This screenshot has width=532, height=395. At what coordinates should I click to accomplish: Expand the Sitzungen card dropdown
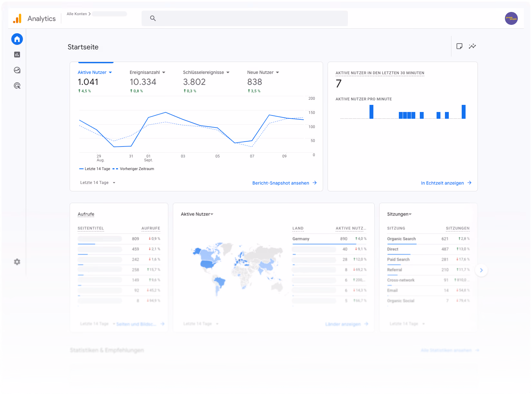(x=410, y=214)
